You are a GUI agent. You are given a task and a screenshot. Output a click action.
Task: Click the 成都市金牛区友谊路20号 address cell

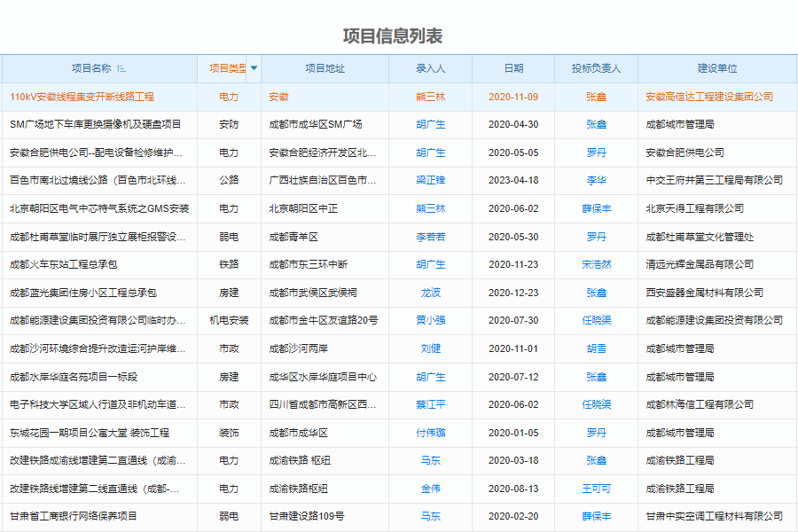click(324, 320)
